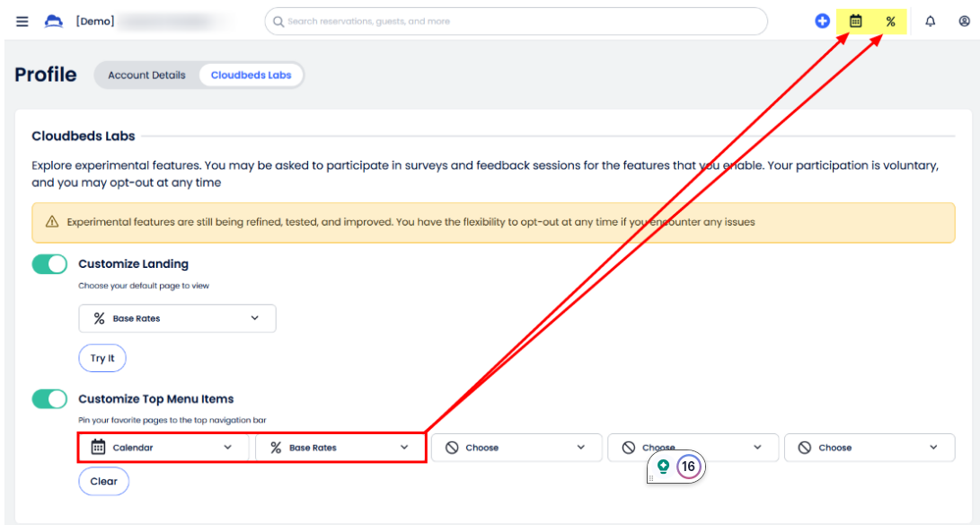This screenshot has height=525, width=980.
Task: Select the Cloudbeds Labs tab
Action: pos(252,76)
